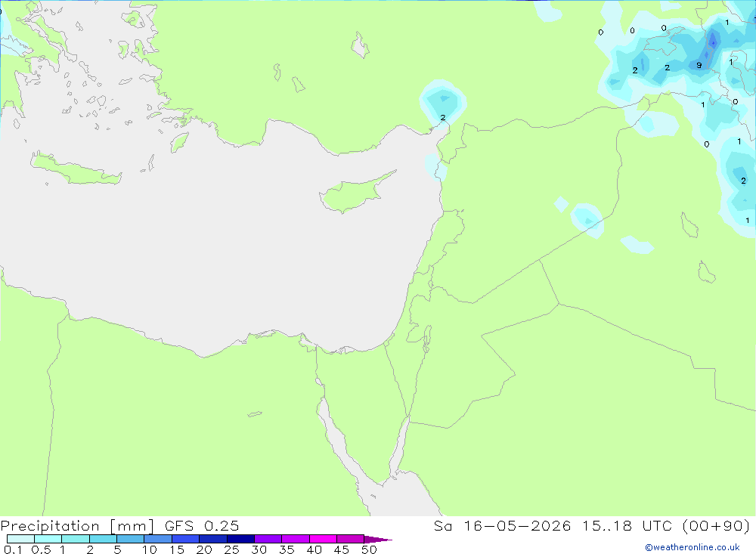Click the 20–25 mm dark blue swatch

pyautogui.click(x=212, y=539)
